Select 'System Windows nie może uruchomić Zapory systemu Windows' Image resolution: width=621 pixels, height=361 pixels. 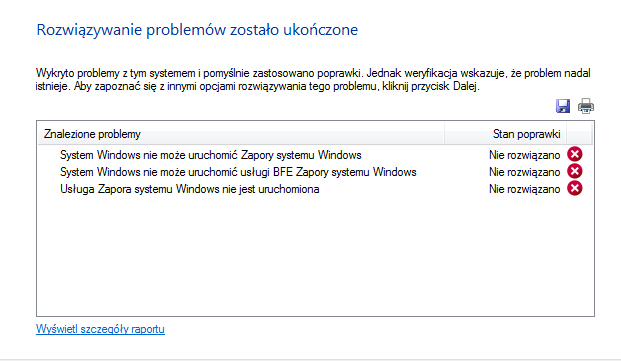point(211,155)
